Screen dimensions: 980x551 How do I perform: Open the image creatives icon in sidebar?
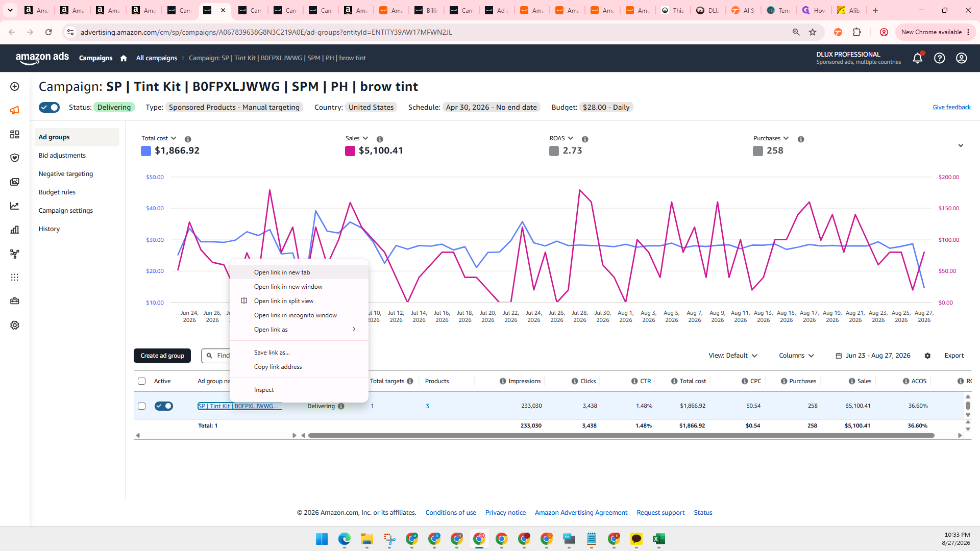click(15, 182)
